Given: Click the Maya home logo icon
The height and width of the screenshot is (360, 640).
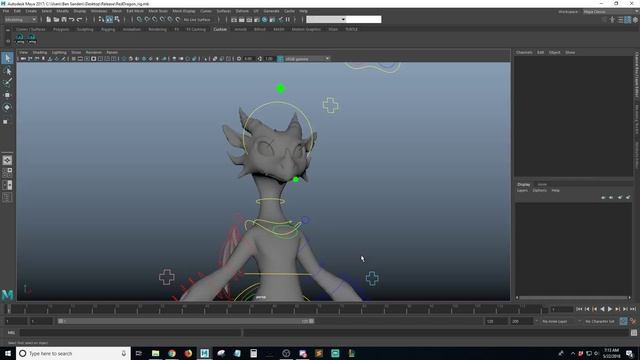Looking at the screenshot, I should (x=7, y=294).
